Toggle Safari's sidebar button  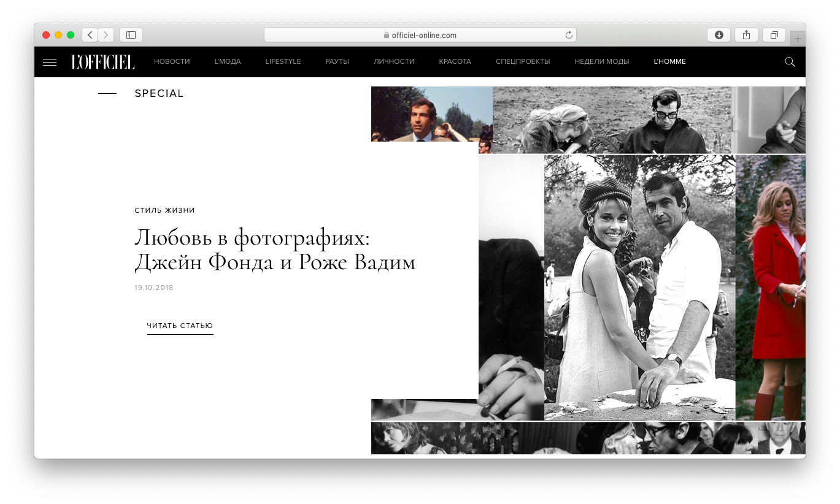click(x=131, y=35)
